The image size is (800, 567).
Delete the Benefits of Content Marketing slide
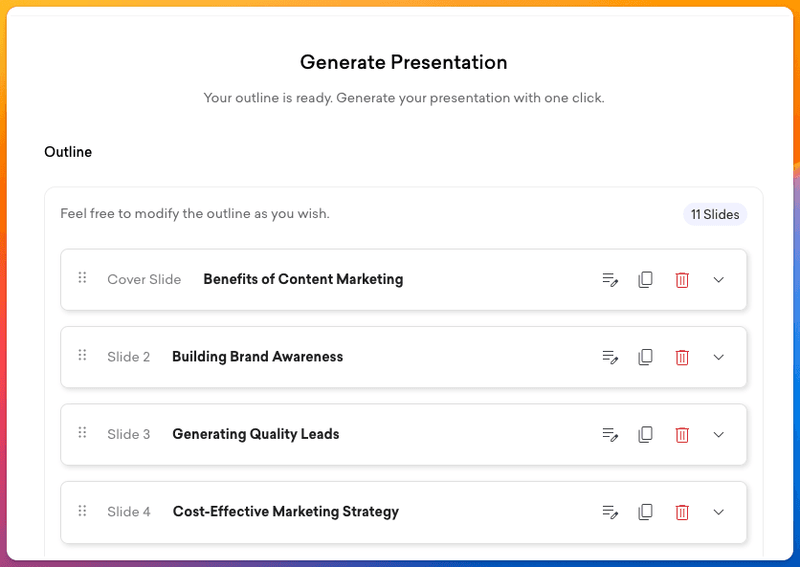(x=682, y=280)
